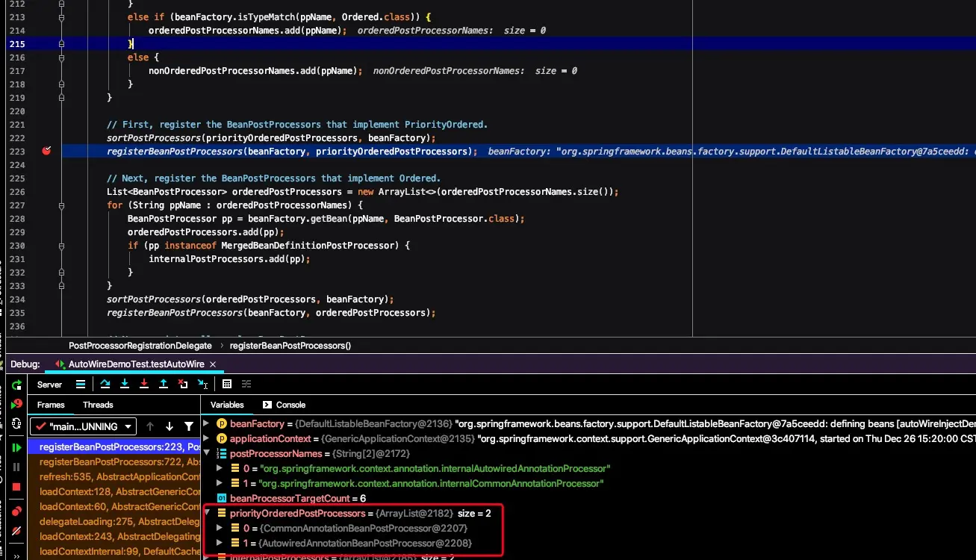
Task: Select frame registerBeanPostProcessors:722
Action: point(114,462)
